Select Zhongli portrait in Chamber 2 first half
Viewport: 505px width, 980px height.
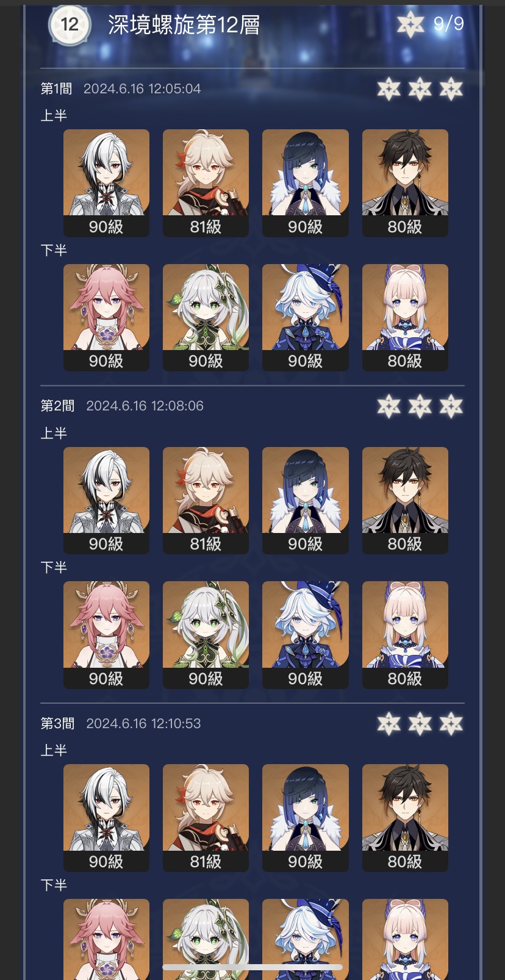[405, 501]
